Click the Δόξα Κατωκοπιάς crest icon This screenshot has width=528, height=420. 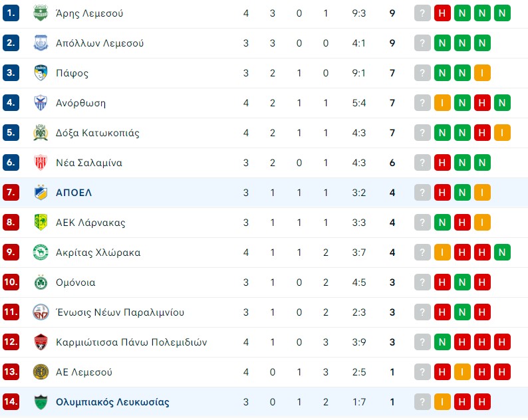(41, 133)
